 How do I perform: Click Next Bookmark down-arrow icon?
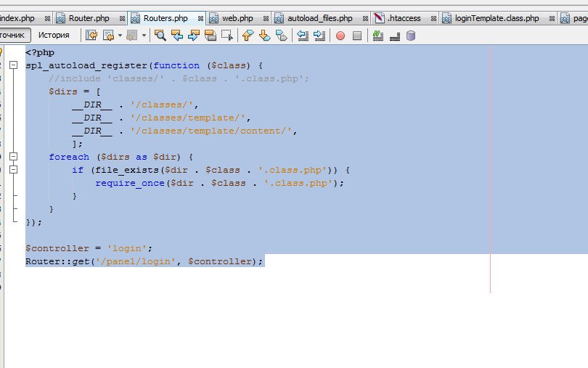point(265,36)
